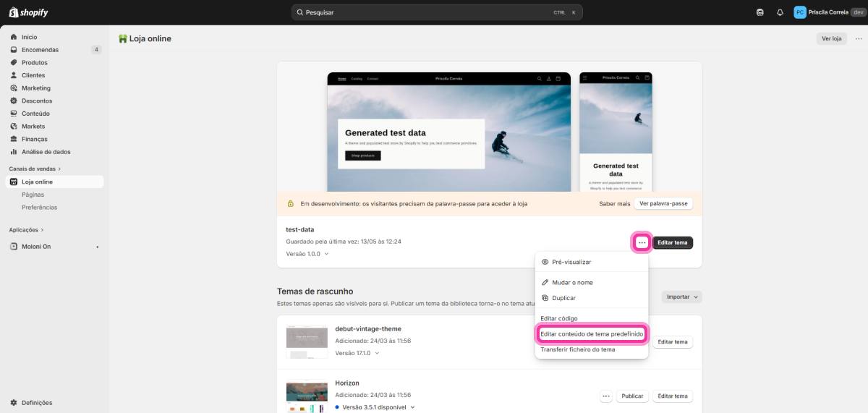Click the search magnifier icon

300,12
